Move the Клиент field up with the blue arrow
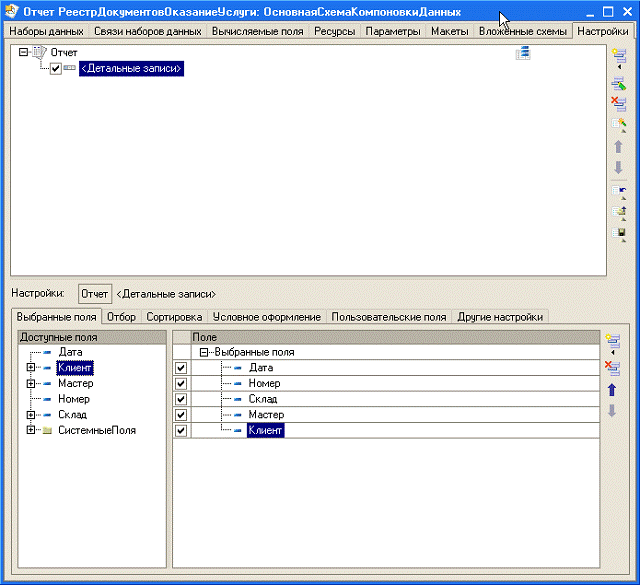 (613, 390)
